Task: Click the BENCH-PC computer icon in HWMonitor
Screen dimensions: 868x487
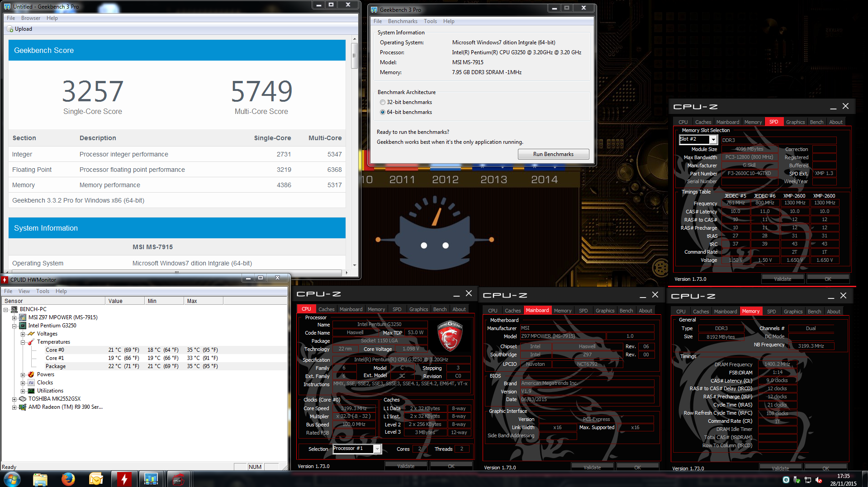Action: pos(14,309)
